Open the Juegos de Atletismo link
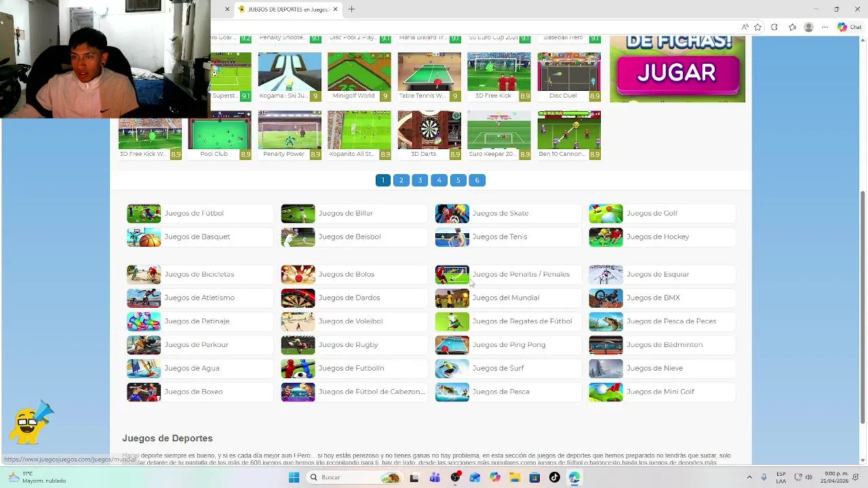Image resolution: width=868 pixels, height=488 pixels. click(x=199, y=298)
